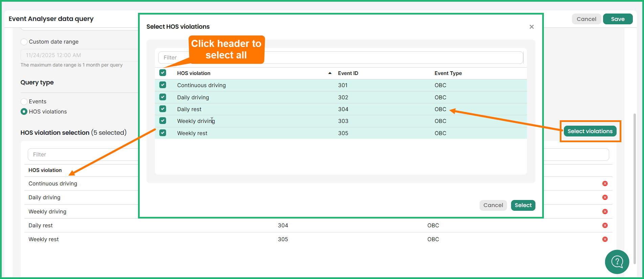Image resolution: width=644 pixels, height=279 pixels.
Task: Remove Daily rest with red X icon
Action: [605, 225]
